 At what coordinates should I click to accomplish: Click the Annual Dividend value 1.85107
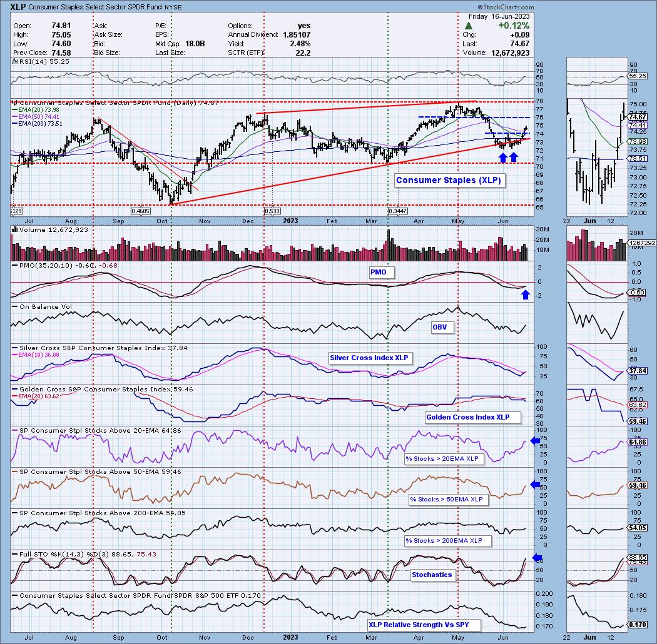pyautogui.click(x=297, y=35)
